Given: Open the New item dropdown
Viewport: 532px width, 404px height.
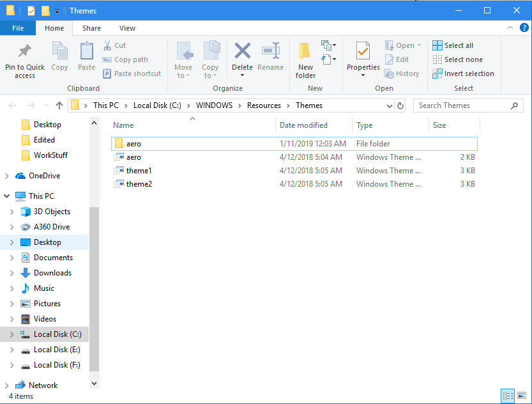Looking at the screenshot, I should 328,45.
